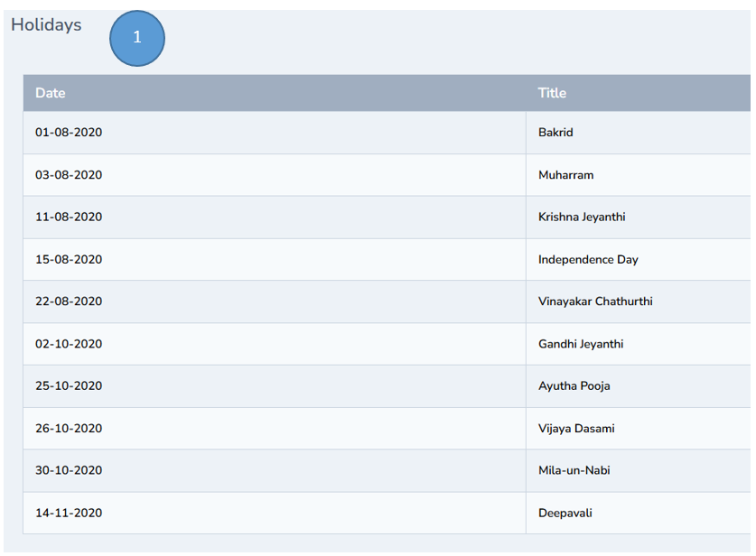Viewport: 756px width, 556px height.
Task: Click the Date column header
Action: click(x=51, y=93)
